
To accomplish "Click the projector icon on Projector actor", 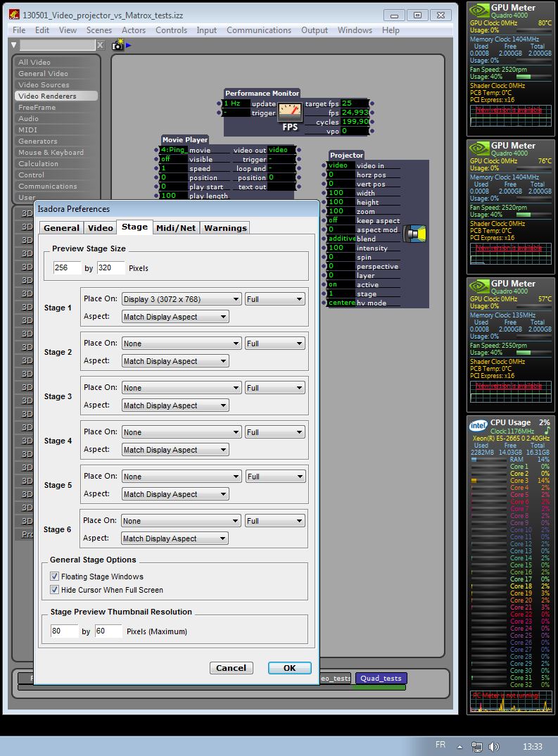I will pos(415,234).
